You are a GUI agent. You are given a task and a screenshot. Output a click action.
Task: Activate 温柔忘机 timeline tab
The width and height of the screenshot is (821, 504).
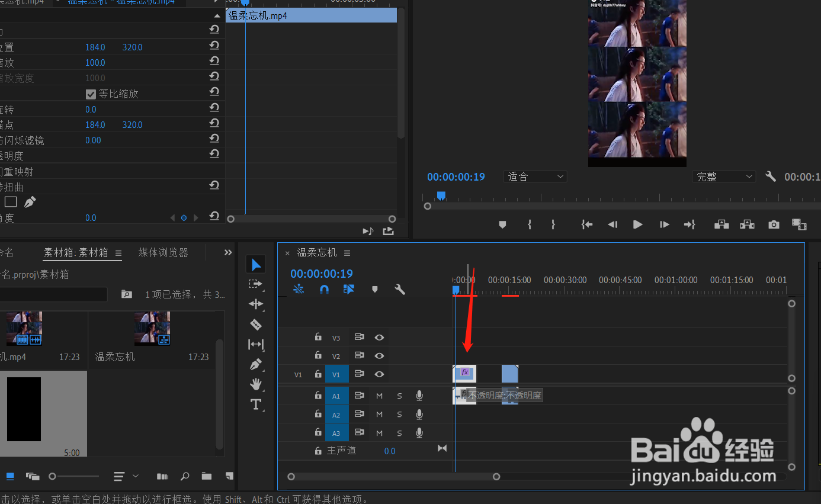coord(317,253)
